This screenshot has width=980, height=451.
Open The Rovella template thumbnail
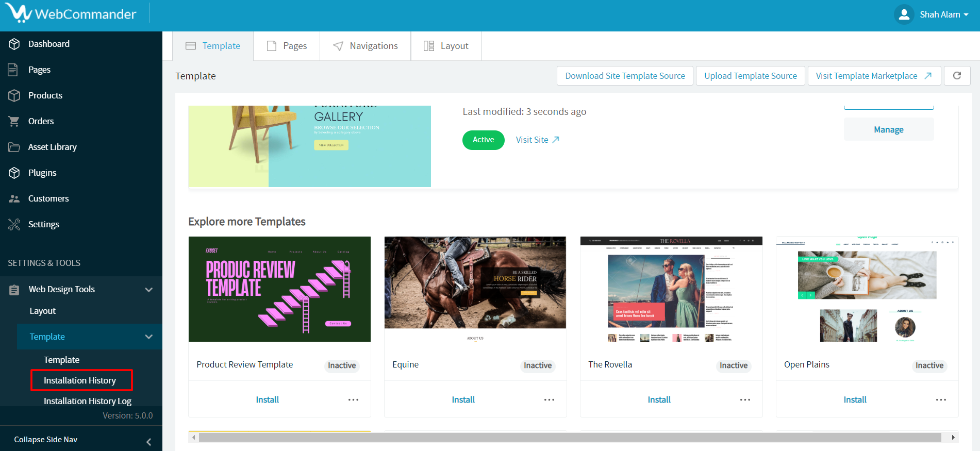coord(671,289)
